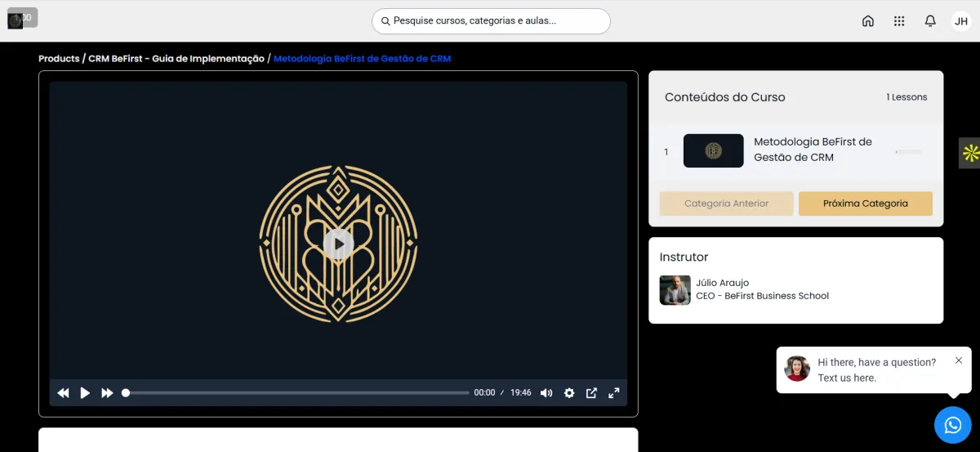Toggle fullscreen video mode
The height and width of the screenshot is (452, 980).
pos(613,393)
